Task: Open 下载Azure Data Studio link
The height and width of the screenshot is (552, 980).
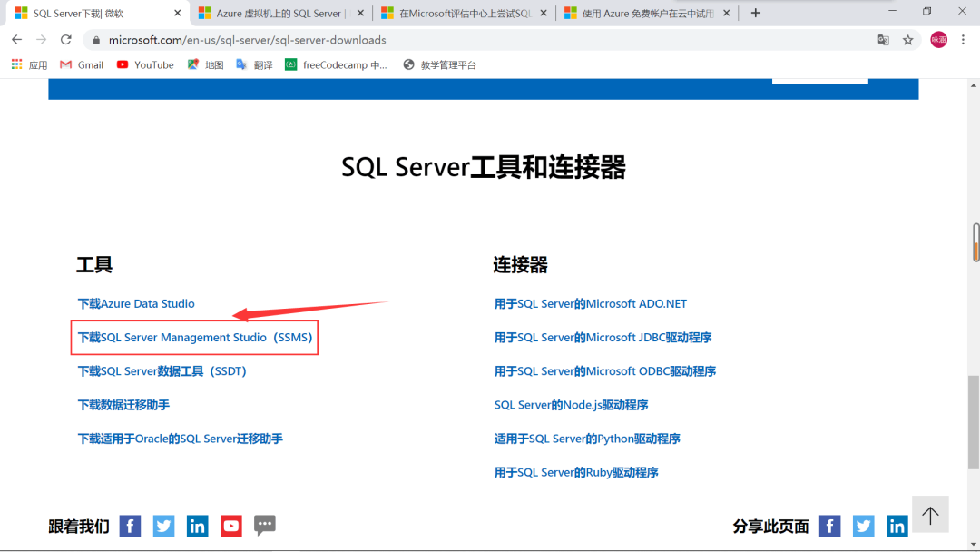Action: [135, 304]
